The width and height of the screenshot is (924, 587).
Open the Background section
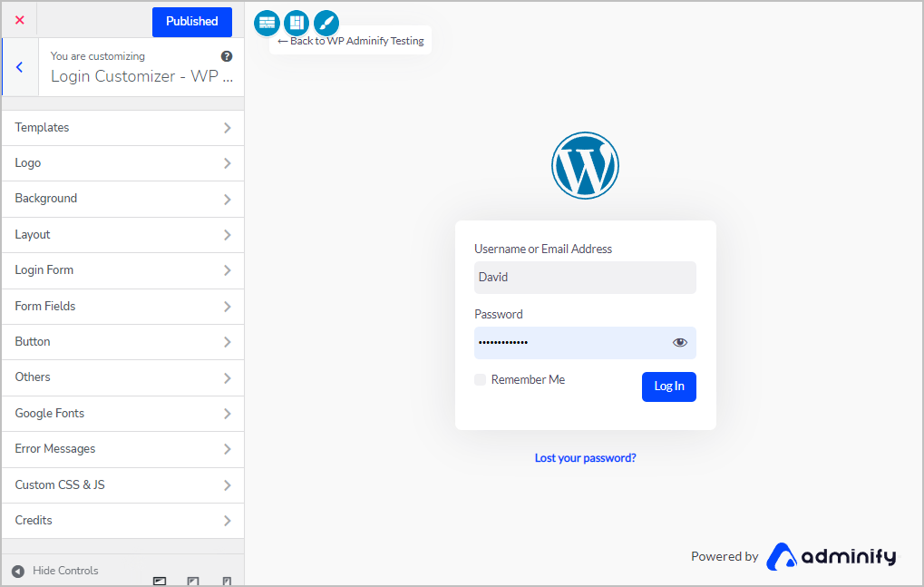122,200
